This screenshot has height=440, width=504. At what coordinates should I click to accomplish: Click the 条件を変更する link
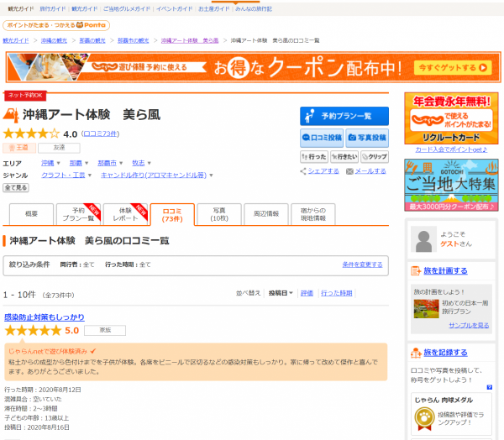coord(362,265)
